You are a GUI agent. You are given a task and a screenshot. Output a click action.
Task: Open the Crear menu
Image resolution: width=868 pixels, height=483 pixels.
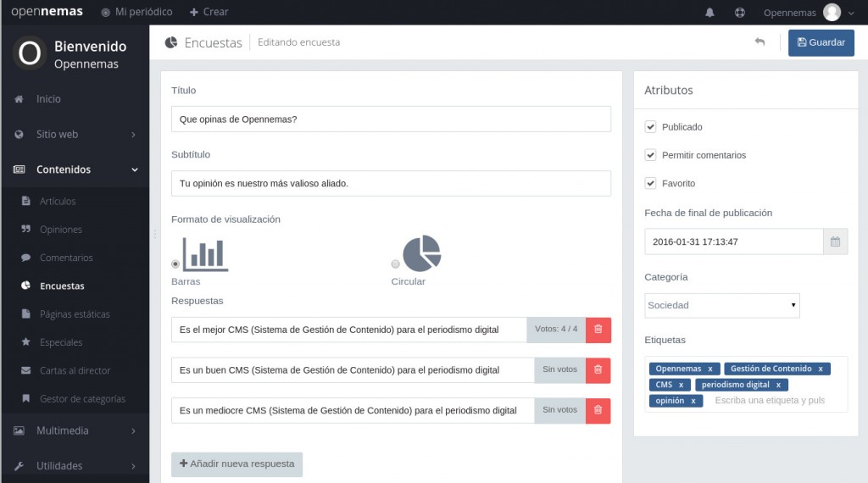209,12
